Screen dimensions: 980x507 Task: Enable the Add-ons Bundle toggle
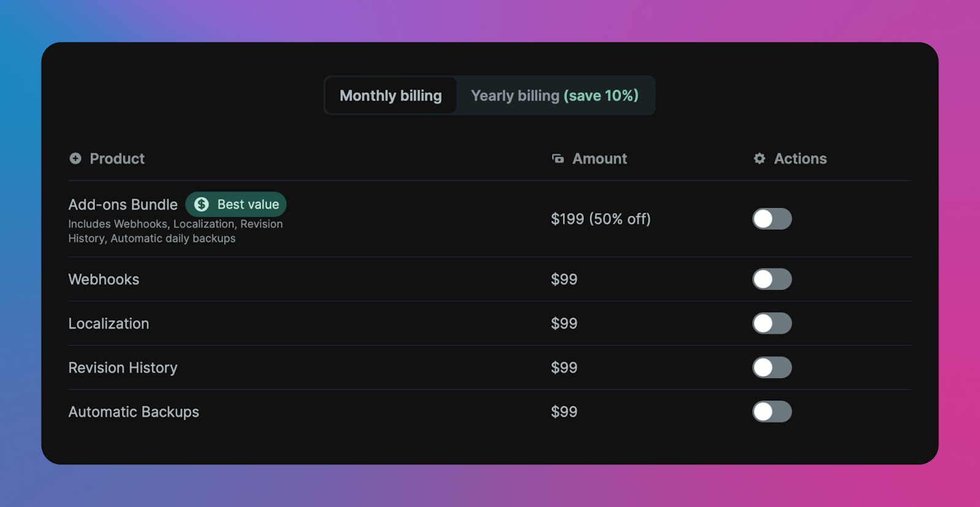772,219
